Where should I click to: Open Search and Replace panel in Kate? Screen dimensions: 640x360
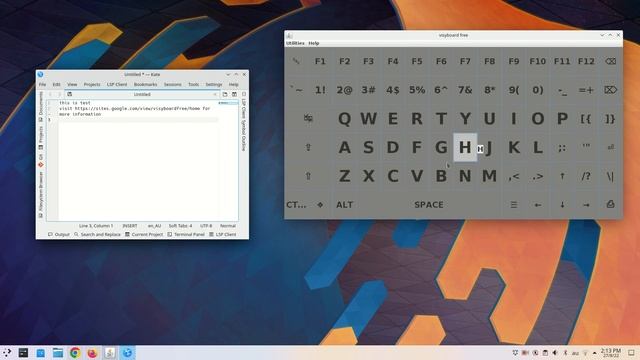[97, 234]
